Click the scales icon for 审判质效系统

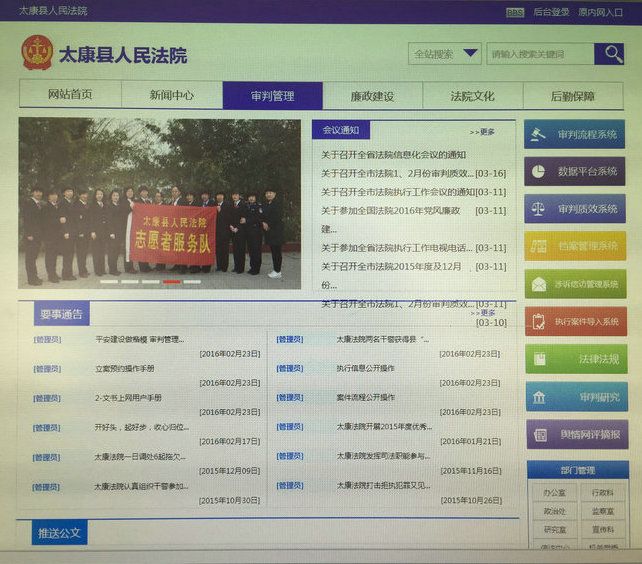click(x=538, y=209)
